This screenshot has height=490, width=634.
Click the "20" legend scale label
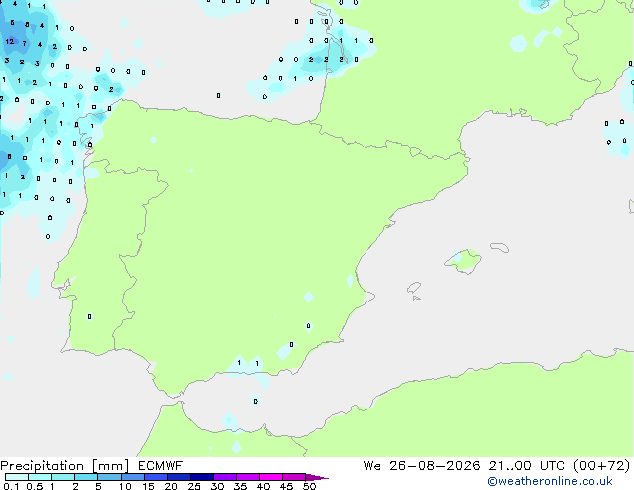tap(171, 486)
